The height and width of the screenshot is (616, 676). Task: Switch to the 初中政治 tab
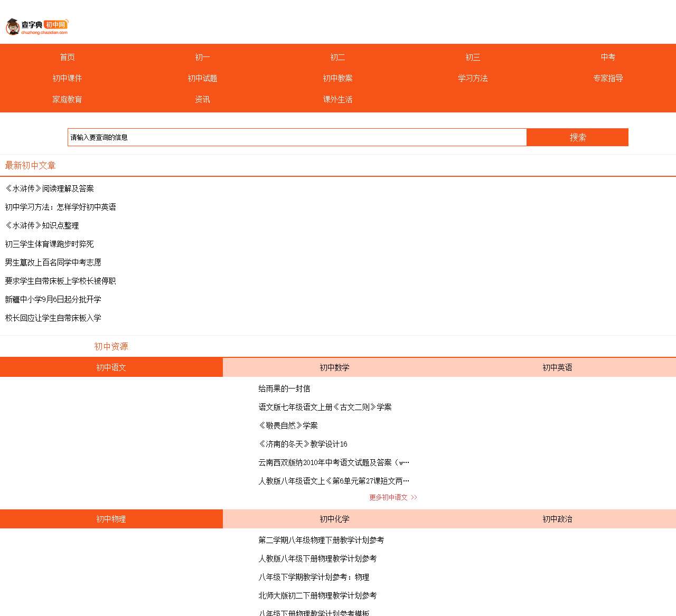pos(557,519)
